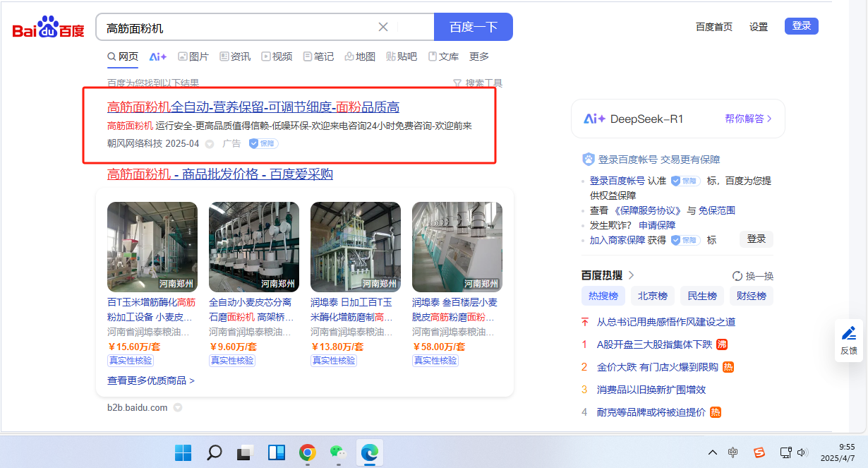Expand the system tray hidden icons chevron
This screenshot has height=468, width=868.
(x=712, y=452)
